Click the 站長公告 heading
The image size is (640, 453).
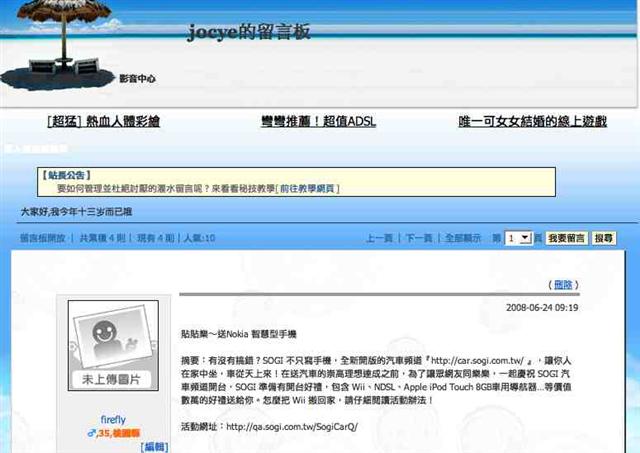(67, 175)
